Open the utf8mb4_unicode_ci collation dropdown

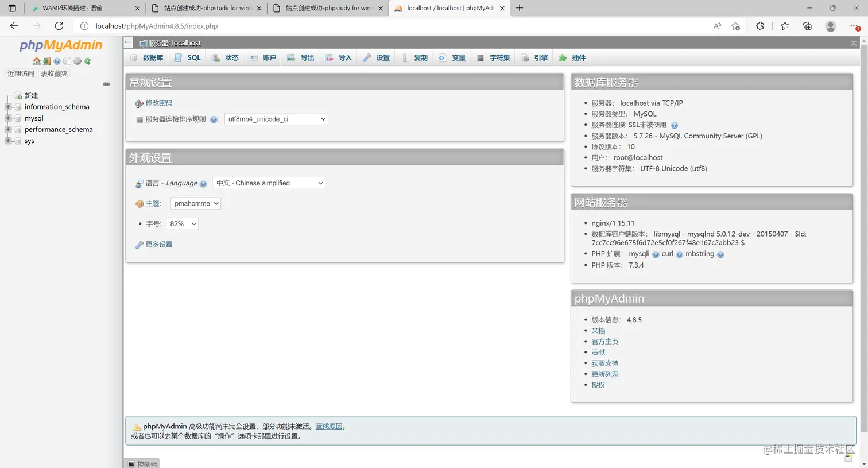(276, 119)
